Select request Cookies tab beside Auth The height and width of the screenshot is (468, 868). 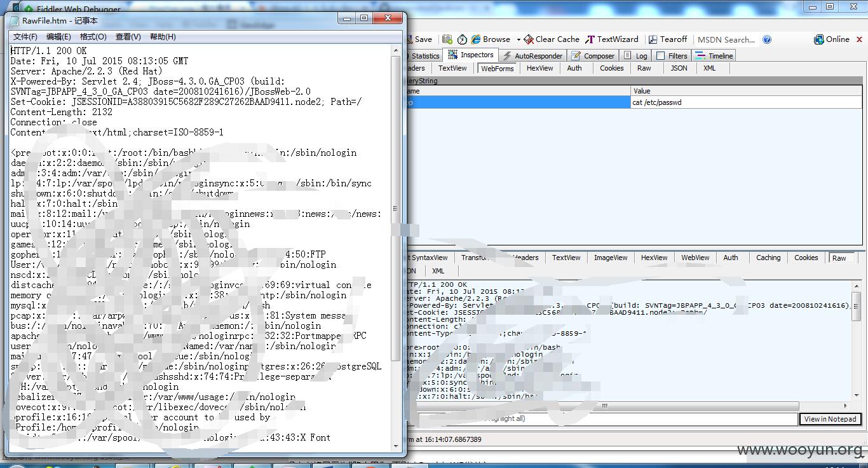(611, 68)
